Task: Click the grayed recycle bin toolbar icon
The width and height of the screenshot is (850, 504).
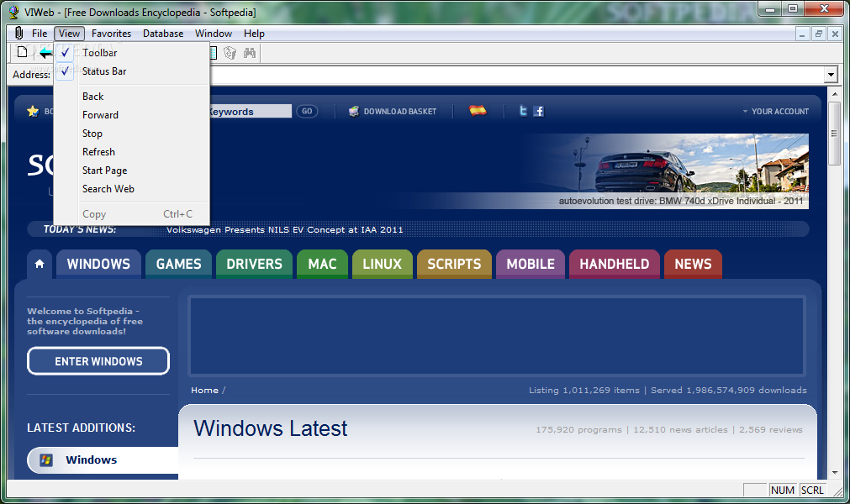Action: [230, 53]
